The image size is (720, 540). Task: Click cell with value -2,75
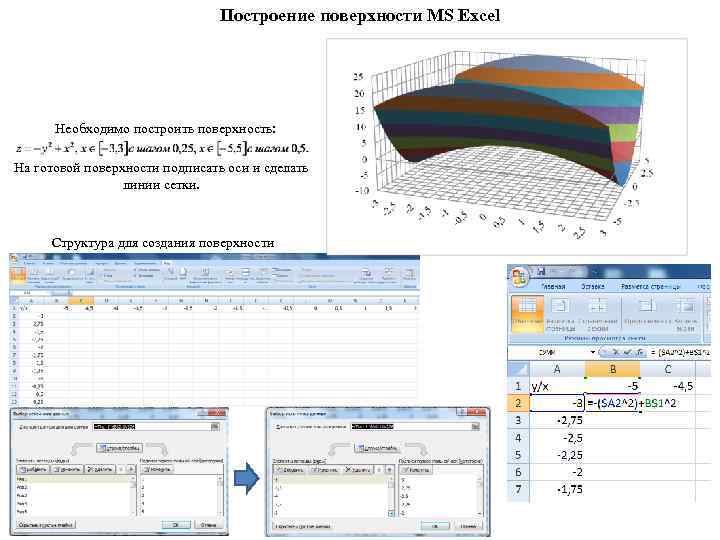coord(557,421)
